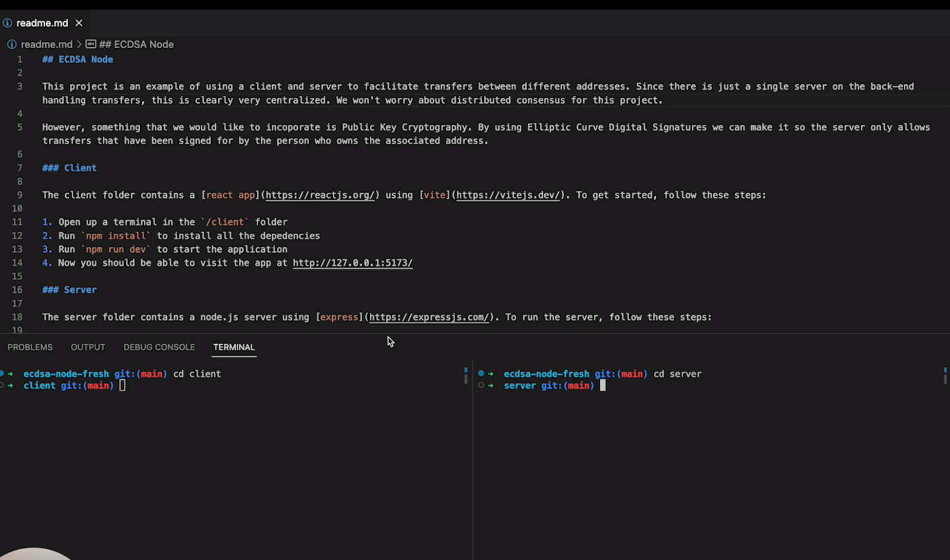Click the info icon on the readme.md tab
The height and width of the screenshot is (560, 950).
7,23
